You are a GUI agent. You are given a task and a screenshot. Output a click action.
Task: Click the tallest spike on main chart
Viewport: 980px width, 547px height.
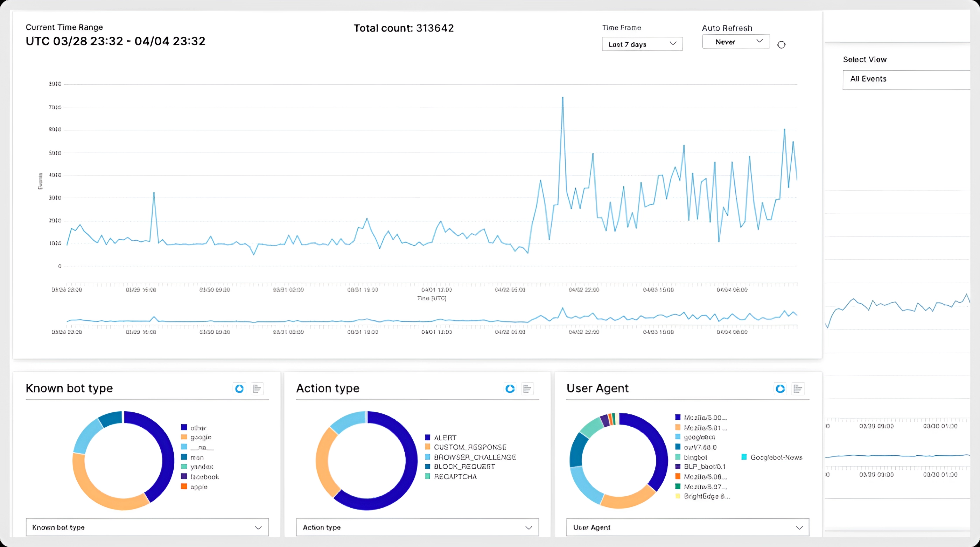[x=563, y=98]
